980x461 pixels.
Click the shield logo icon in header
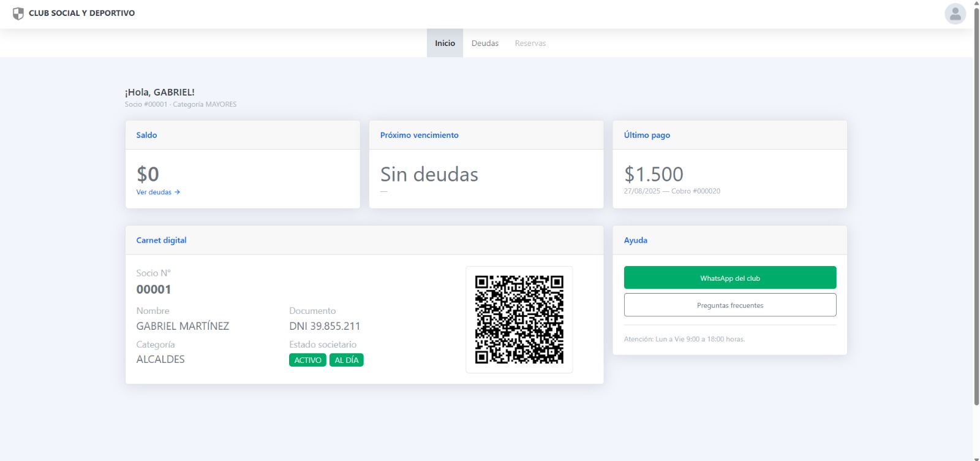tap(18, 13)
